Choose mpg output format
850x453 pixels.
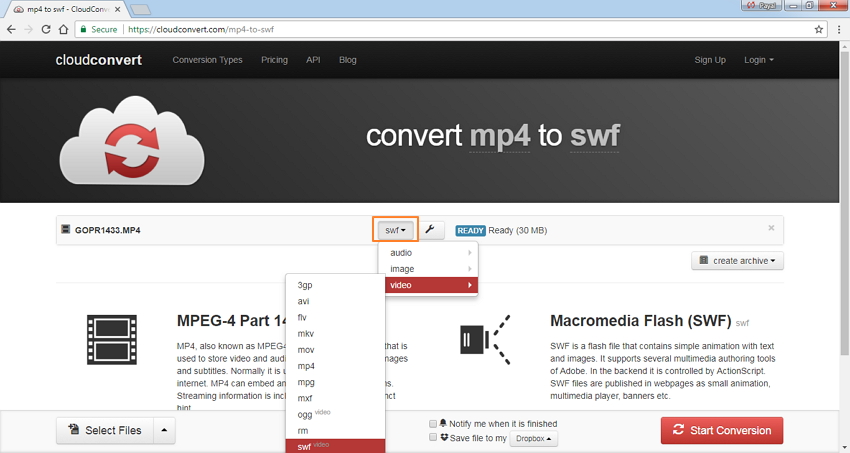point(335,382)
